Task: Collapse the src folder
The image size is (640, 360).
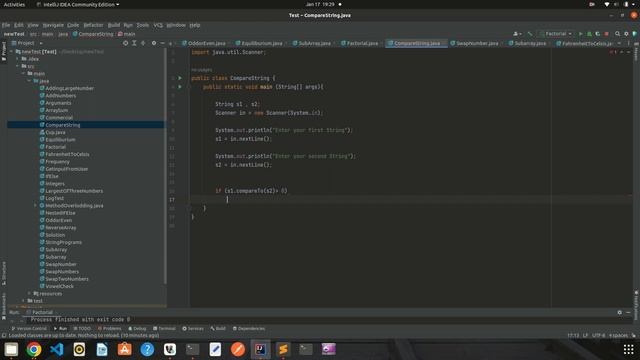Action: pyautogui.click(x=18, y=66)
